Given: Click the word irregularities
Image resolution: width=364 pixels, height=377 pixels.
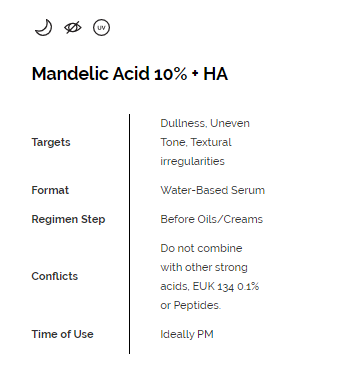Looking at the screenshot, I should 193,161.
